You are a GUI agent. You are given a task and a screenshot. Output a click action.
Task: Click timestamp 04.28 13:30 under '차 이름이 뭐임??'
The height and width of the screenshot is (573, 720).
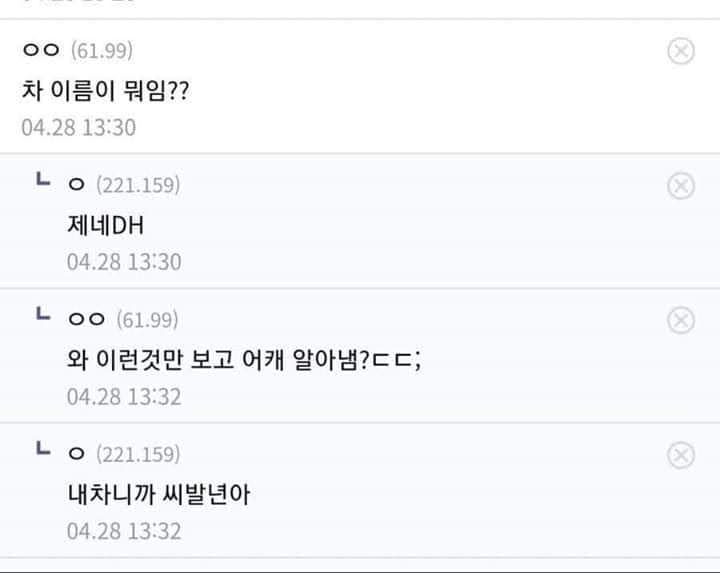(78, 128)
